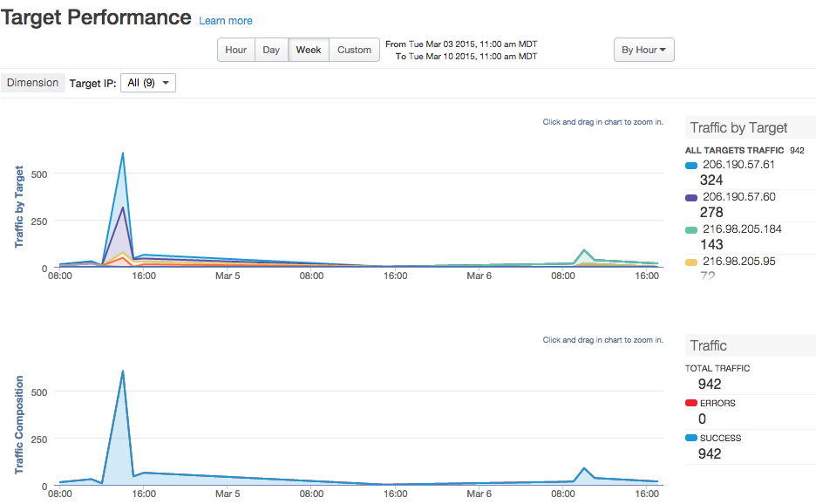Click the Dimension tab

33,83
